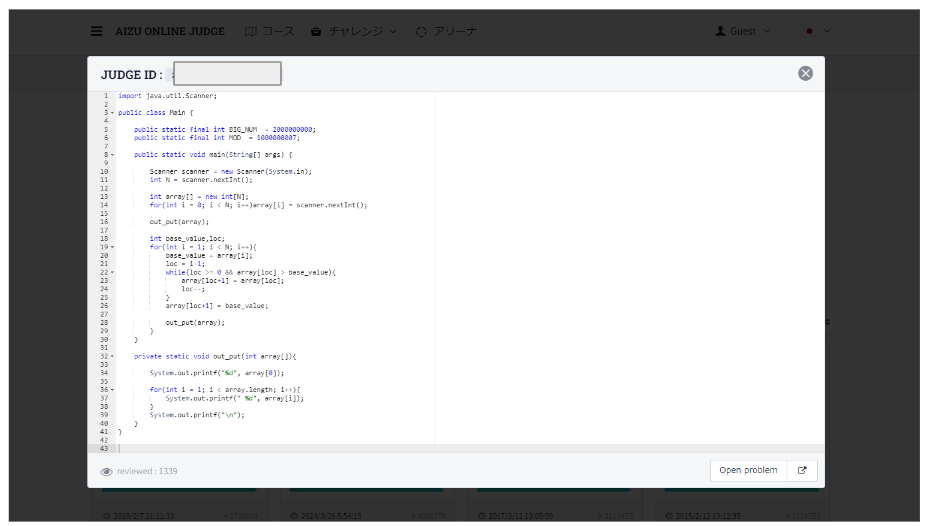Open the アリーナ menu item

446,31
